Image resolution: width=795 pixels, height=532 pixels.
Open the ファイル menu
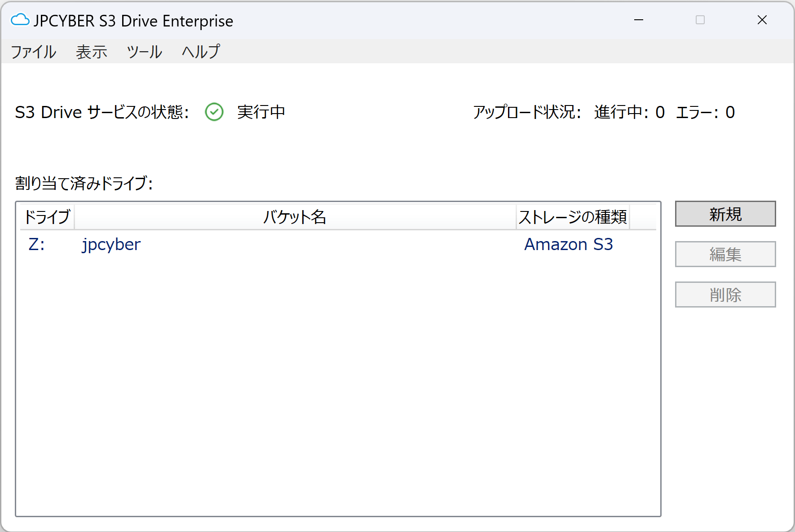(x=33, y=51)
